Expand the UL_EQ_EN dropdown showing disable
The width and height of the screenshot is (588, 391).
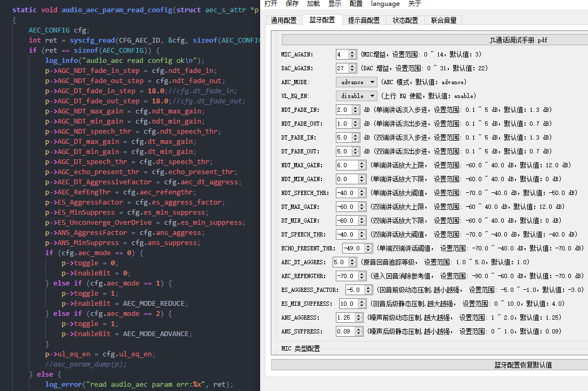pyautogui.click(x=356, y=96)
